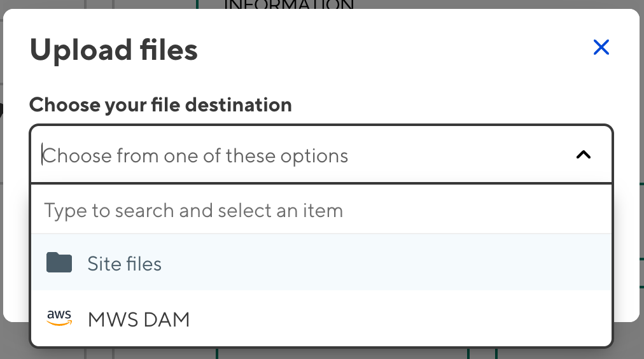
Task: Collapse the destination list with the chevron arrow
Action: click(583, 155)
